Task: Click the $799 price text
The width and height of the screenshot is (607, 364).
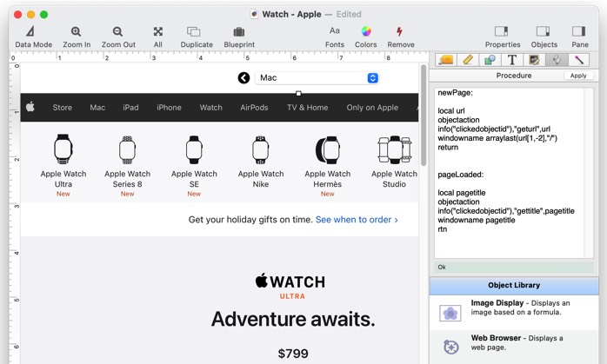Action: (x=293, y=354)
